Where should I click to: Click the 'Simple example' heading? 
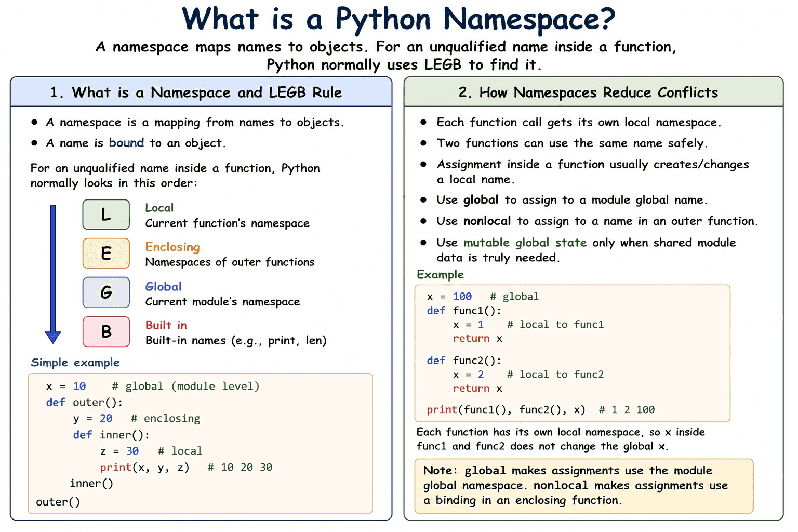tap(75, 363)
